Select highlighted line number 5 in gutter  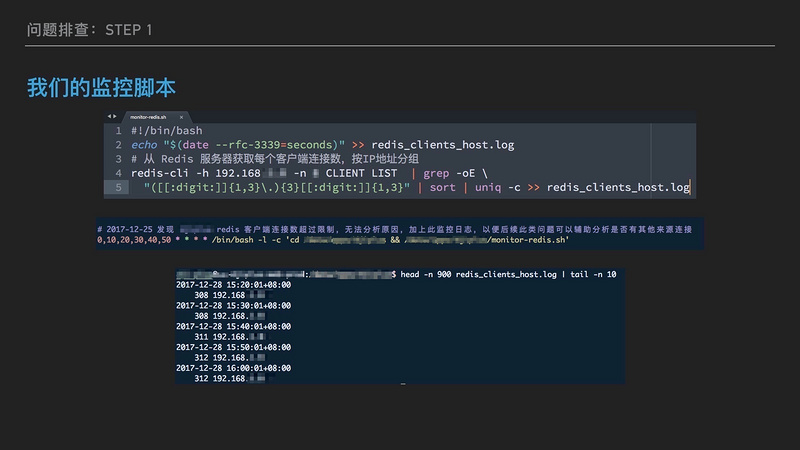pyautogui.click(x=116, y=187)
